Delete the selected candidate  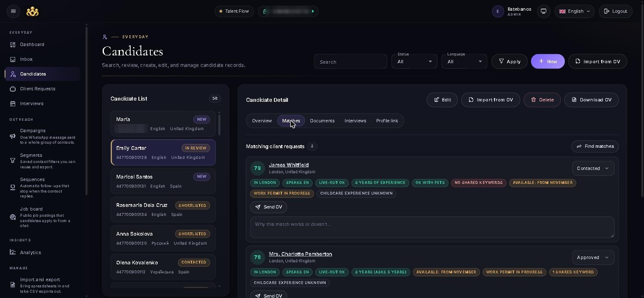click(542, 100)
